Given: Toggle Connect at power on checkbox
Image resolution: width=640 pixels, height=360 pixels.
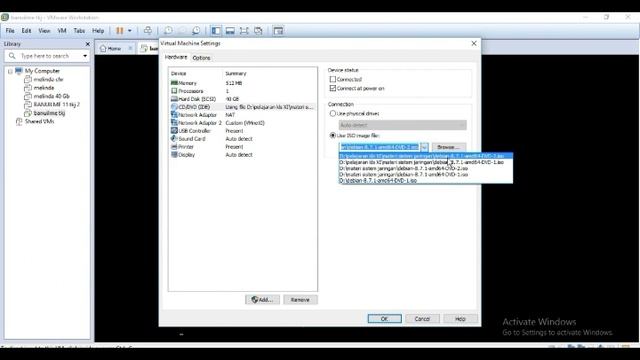Looking at the screenshot, I should pyautogui.click(x=333, y=88).
